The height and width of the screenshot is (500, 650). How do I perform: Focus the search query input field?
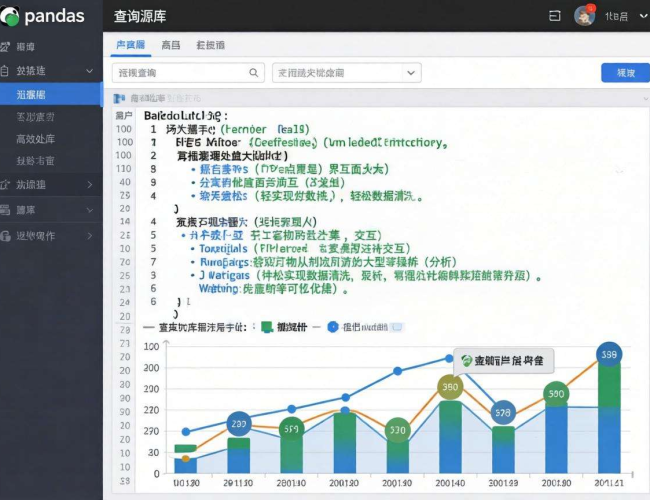click(x=188, y=73)
